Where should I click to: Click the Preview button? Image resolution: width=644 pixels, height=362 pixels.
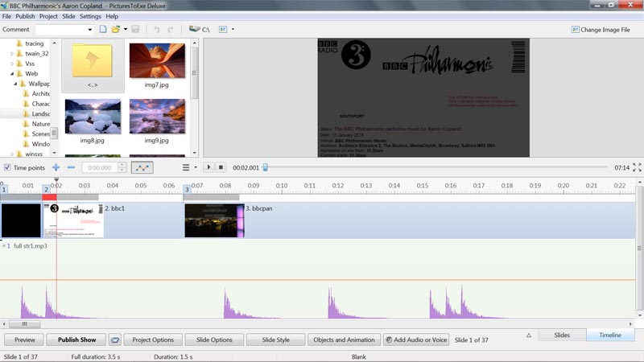point(25,339)
